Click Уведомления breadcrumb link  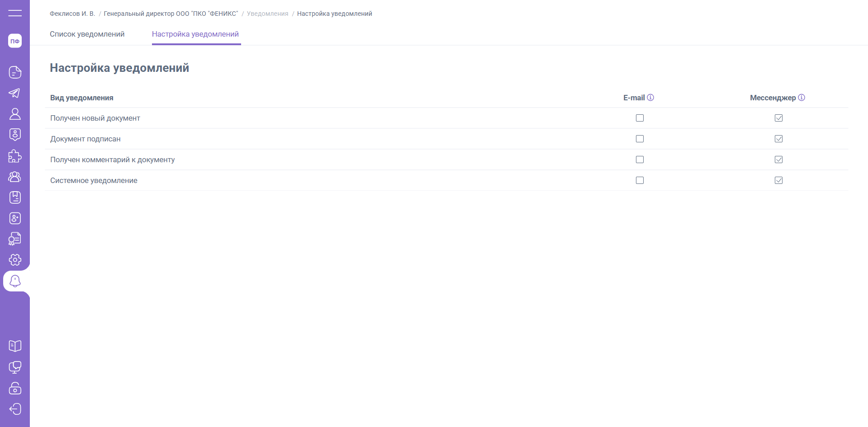click(x=267, y=14)
